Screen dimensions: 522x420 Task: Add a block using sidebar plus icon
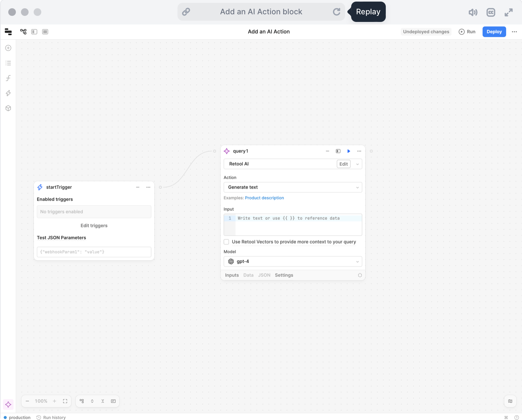click(9, 48)
